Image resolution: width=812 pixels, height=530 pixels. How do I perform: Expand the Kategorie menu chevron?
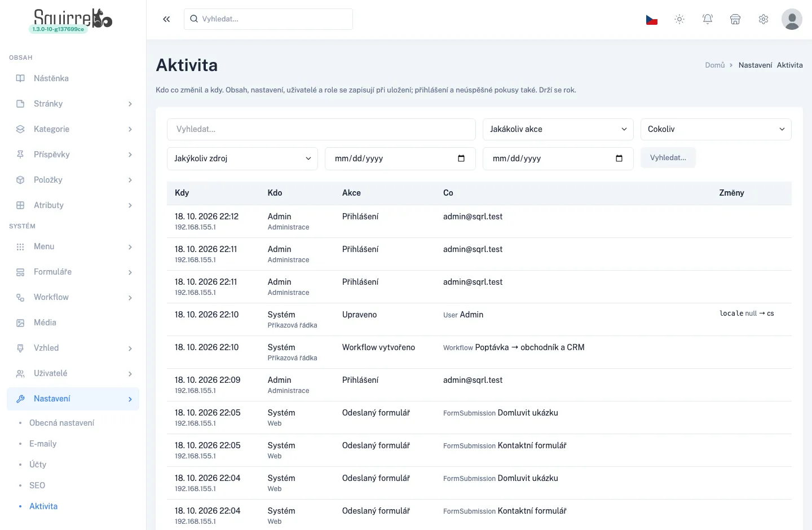[130, 129]
